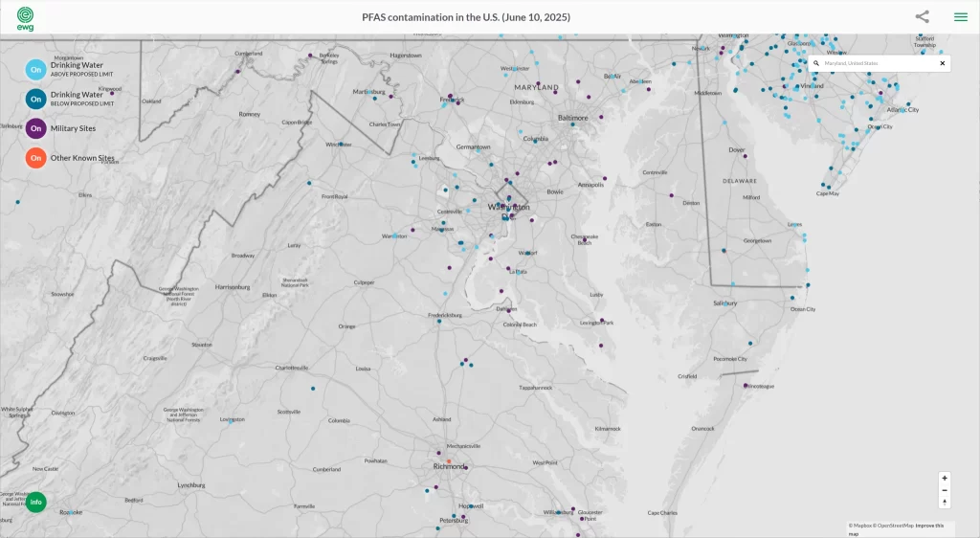Open the OpenStreetMap attribution link
The image size is (980, 538).
click(x=895, y=526)
